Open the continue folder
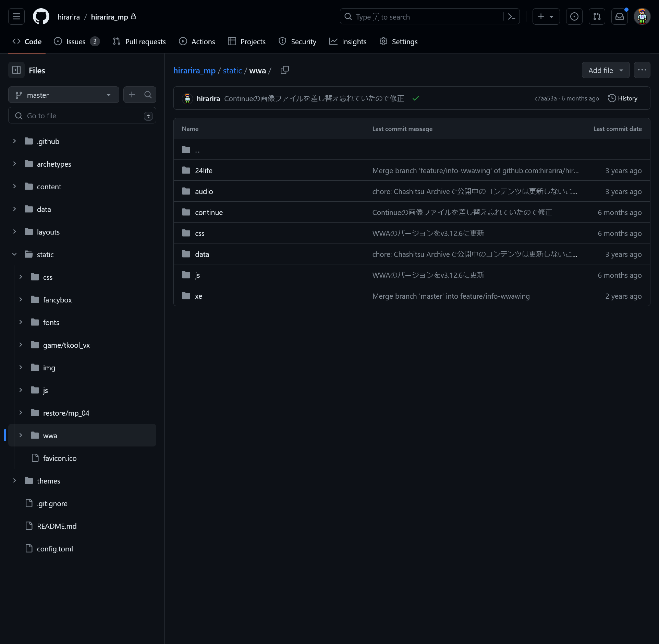The width and height of the screenshot is (659, 644). [x=209, y=212]
